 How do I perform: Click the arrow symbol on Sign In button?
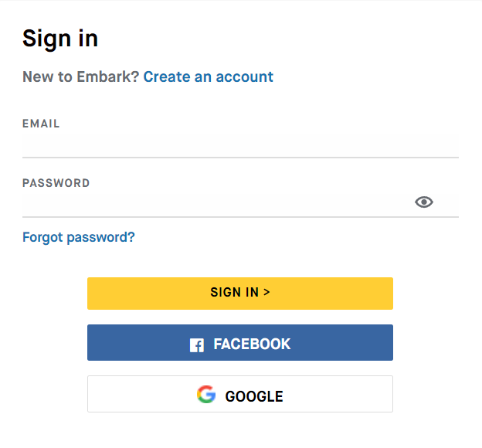266,292
